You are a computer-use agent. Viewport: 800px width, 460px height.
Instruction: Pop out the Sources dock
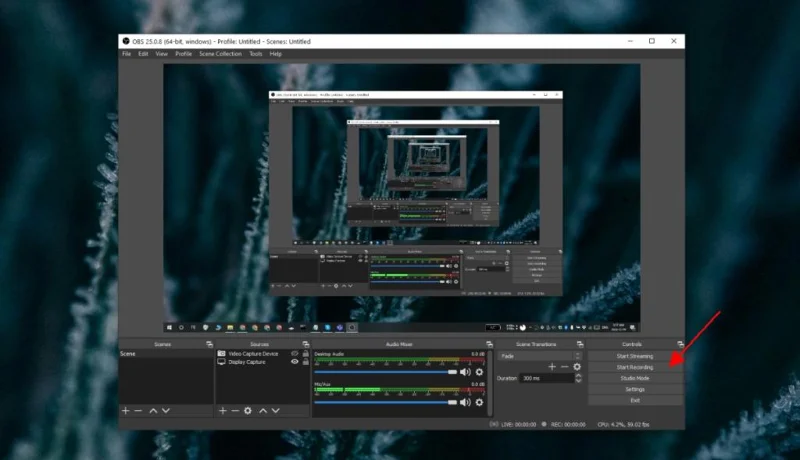[x=306, y=344]
